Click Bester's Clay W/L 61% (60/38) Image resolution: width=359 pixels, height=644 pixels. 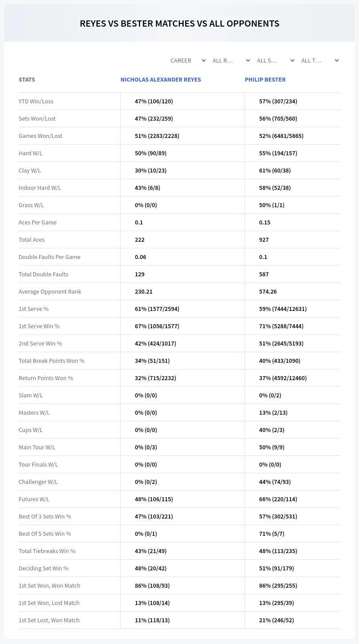point(278,170)
